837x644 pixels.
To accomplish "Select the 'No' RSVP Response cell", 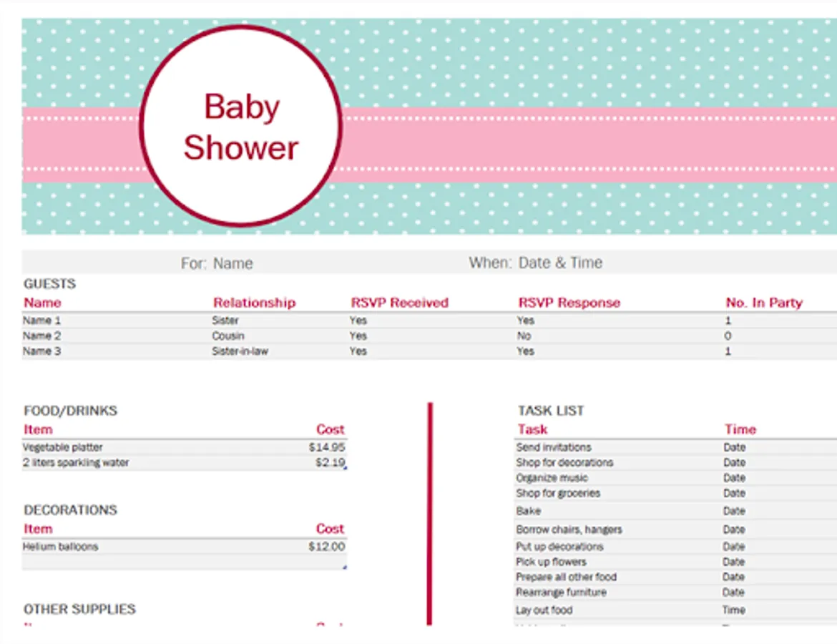I will (524, 336).
